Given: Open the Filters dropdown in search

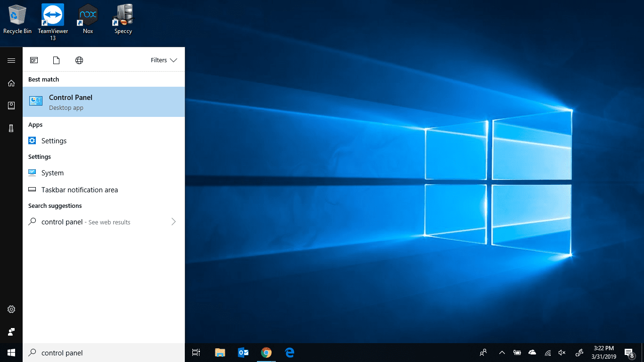Looking at the screenshot, I should (164, 60).
